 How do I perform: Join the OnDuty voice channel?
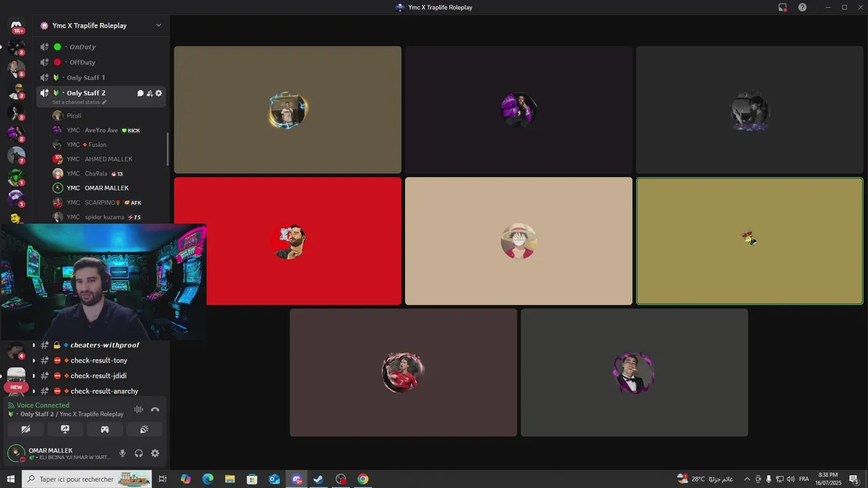pos(102,47)
